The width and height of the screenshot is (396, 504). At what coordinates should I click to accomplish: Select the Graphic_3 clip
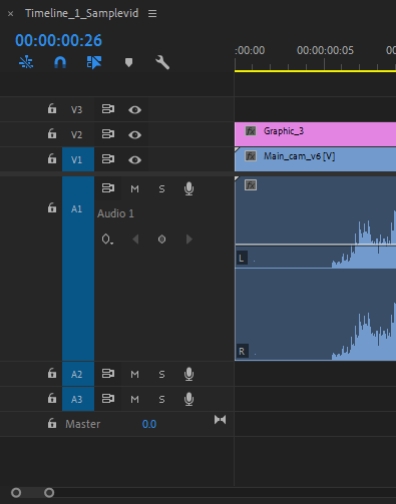tap(315, 134)
